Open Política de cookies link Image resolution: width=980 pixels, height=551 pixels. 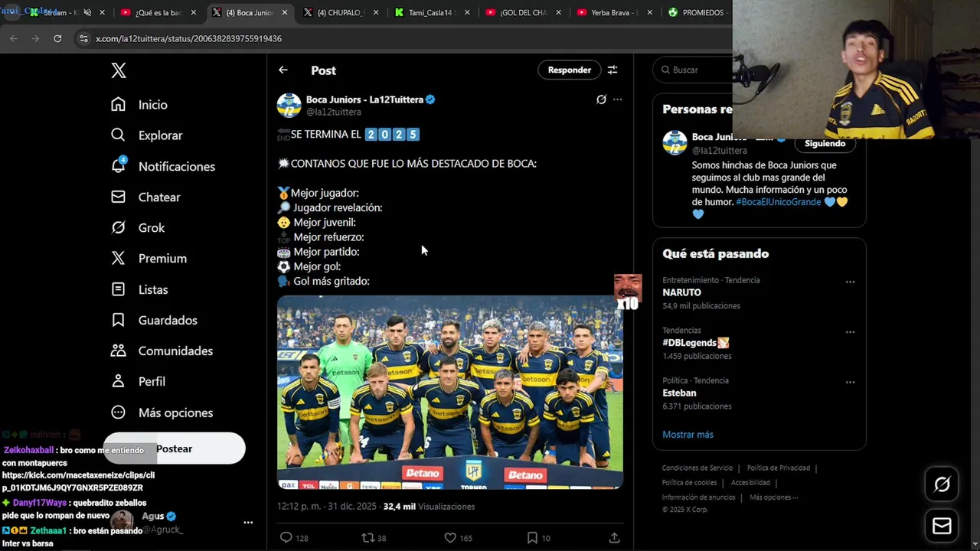(689, 483)
